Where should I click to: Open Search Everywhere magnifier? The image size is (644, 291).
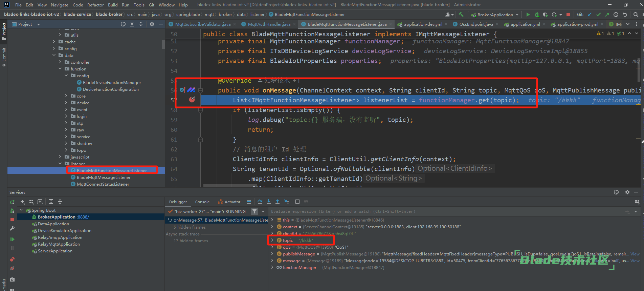tap(636, 15)
